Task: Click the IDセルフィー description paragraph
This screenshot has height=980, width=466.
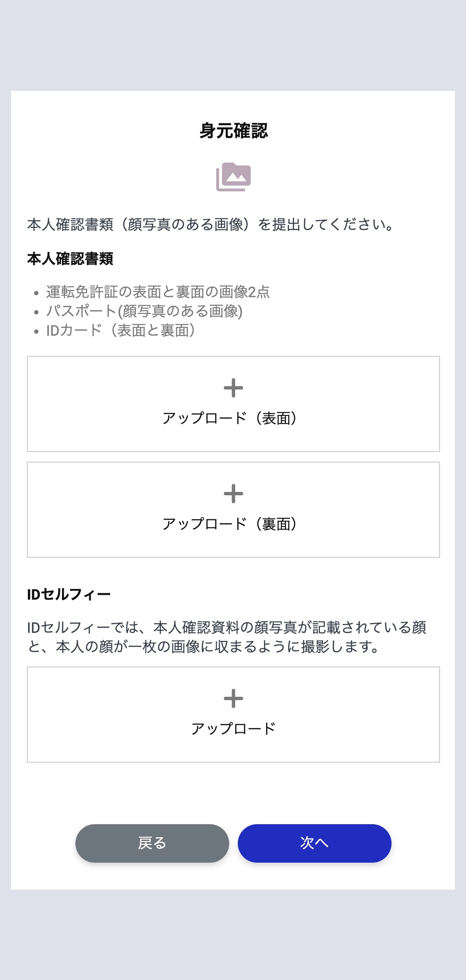Action: (227, 637)
